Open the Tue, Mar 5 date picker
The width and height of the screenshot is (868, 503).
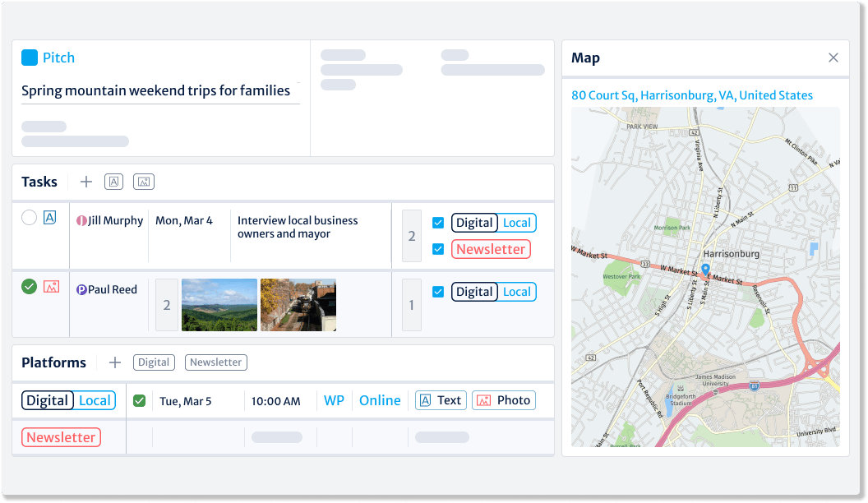click(x=186, y=401)
